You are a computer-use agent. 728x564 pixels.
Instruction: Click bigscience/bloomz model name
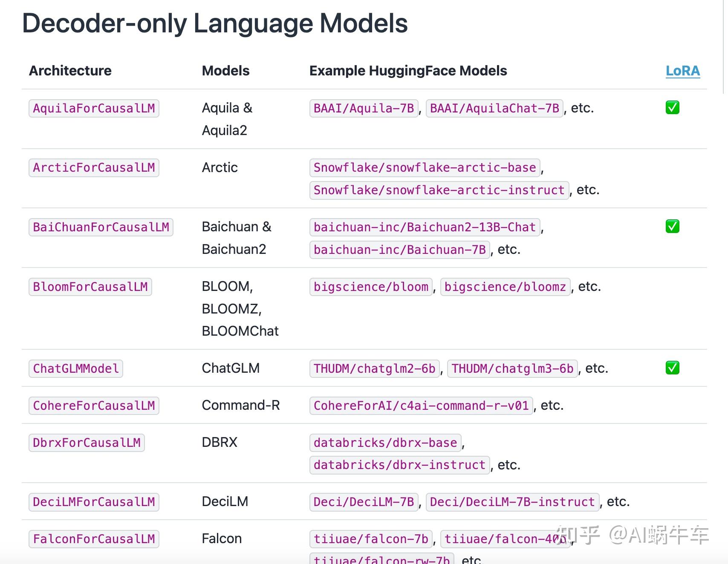(x=505, y=287)
